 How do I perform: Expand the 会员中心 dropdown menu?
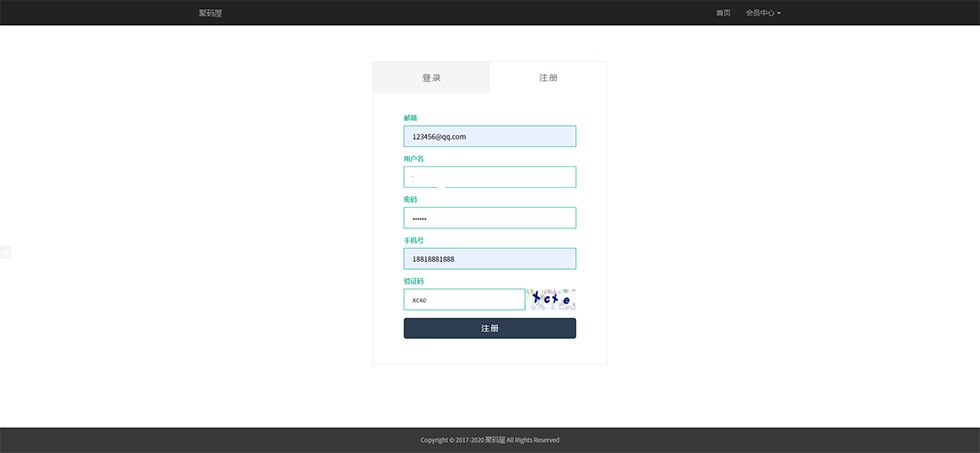tap(762, 12)
